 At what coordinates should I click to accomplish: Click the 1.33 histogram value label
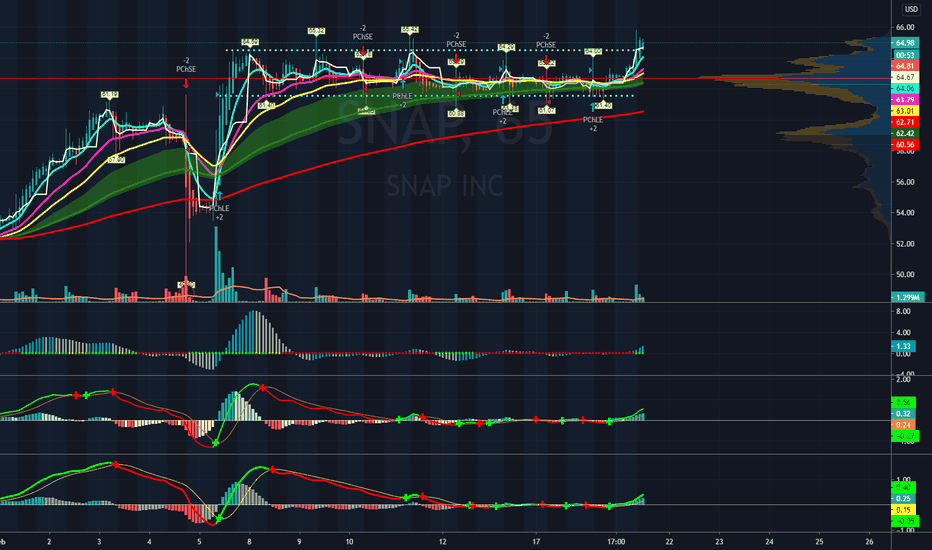(x=903, y=346)
